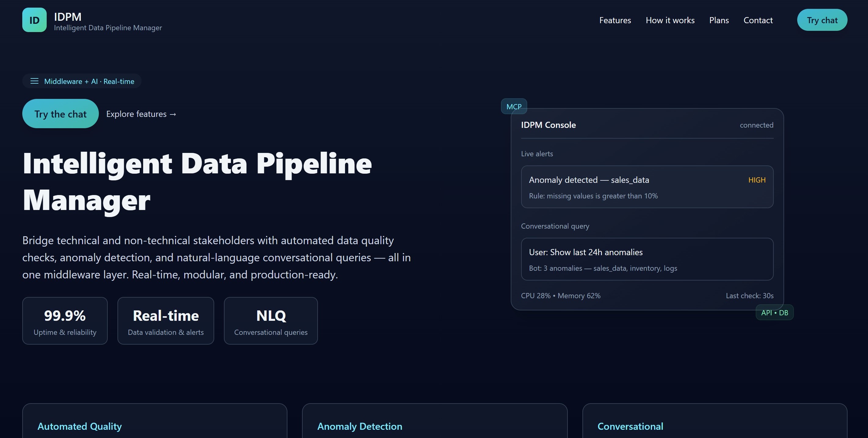This screenshot has width=868, height=438.
Task: Click the MCP badge above console
Action: (x=514, y=107)
